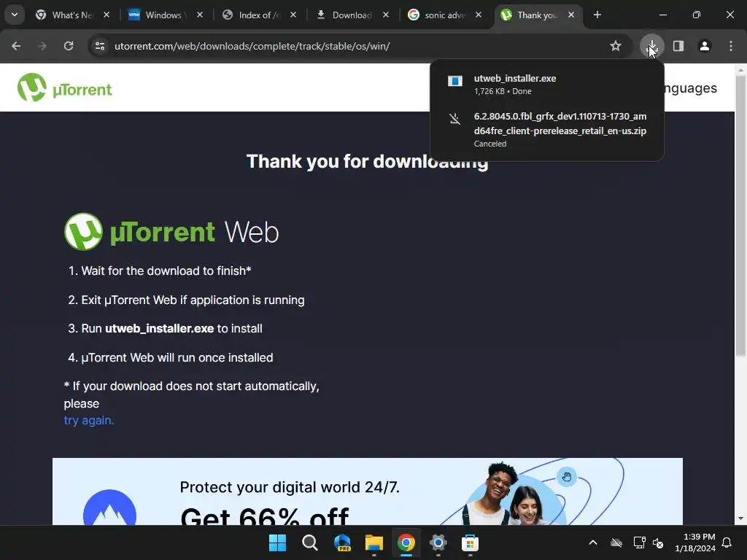Go forward in browser history

point(42,46)
